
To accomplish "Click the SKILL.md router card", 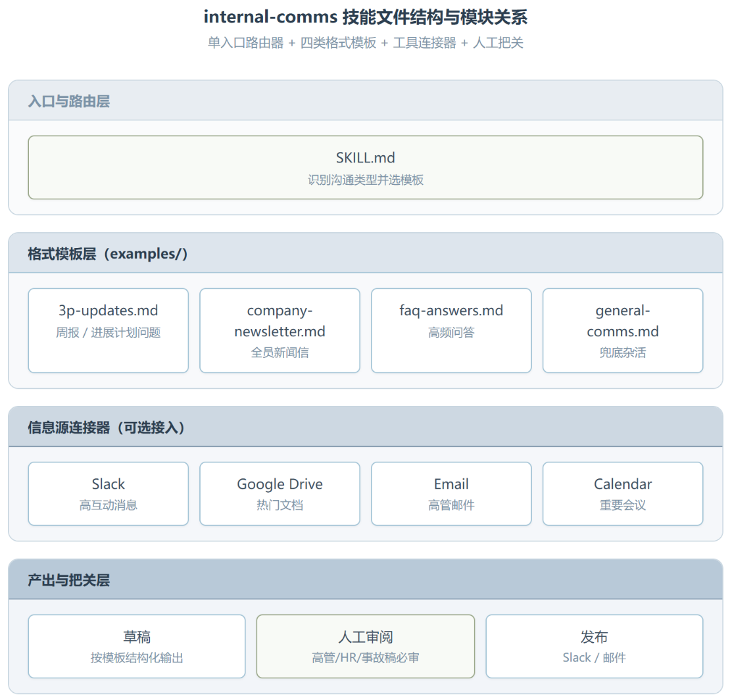I will (366, 168).
